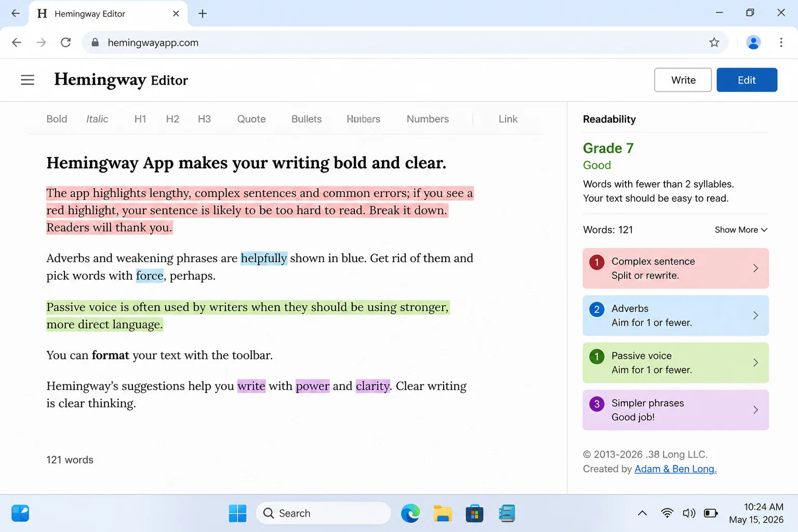
Task: Open Microsoft Store from the taskbar
Action: [474, 513]
